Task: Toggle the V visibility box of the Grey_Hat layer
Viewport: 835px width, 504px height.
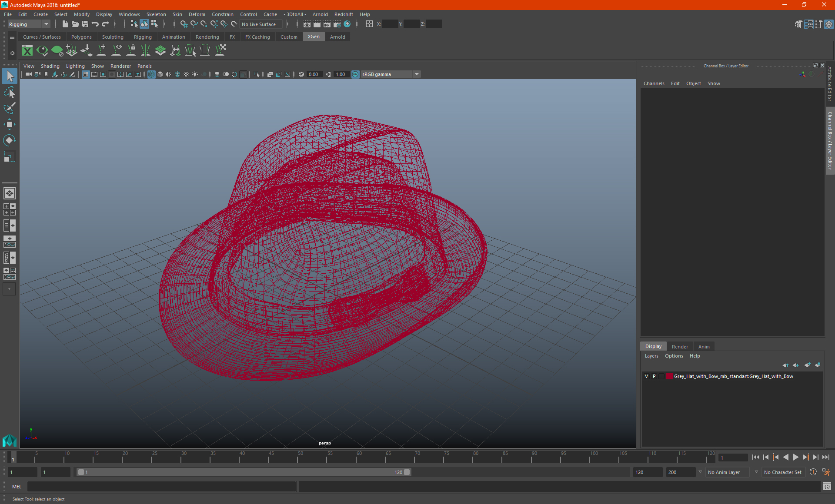Action: (646, 376)
